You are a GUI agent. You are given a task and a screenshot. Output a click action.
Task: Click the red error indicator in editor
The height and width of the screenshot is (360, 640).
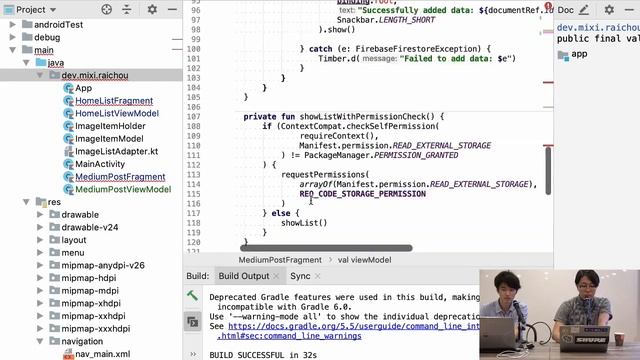548,7
